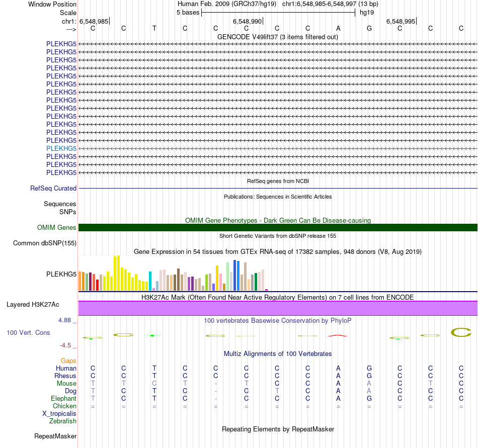
Task: Select the G base in the Elephant row
Action: 369,398
